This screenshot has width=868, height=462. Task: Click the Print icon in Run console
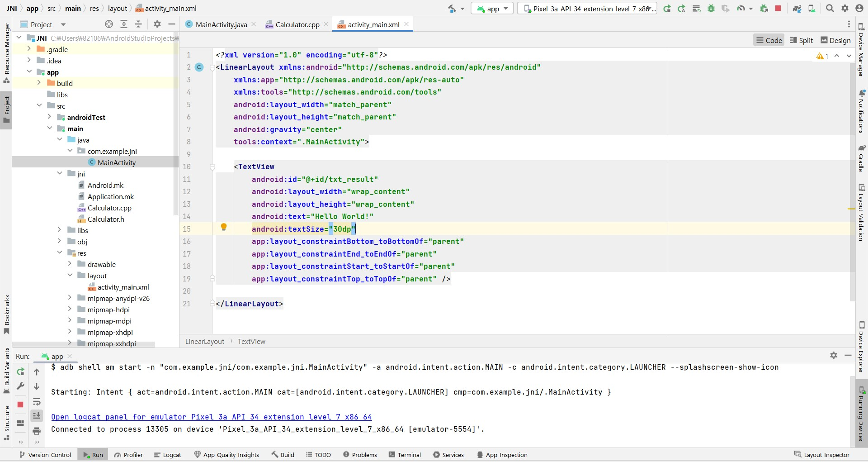pyautogui.click(x=37, y=431)
